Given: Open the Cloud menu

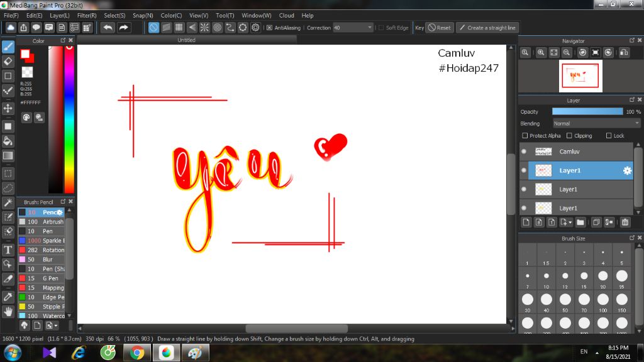Looking at the screenshot, I should pos(286,16).
